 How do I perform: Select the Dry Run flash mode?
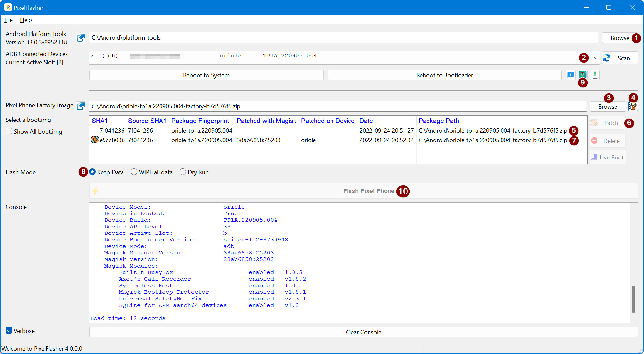pos(183,172)
